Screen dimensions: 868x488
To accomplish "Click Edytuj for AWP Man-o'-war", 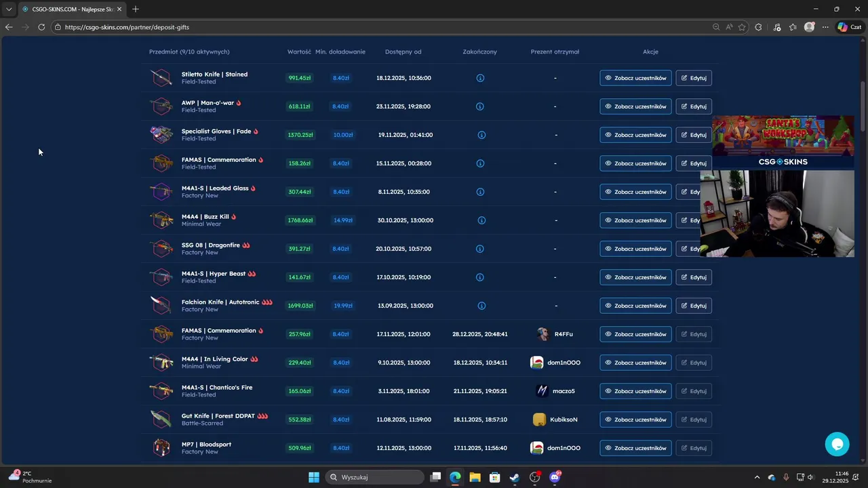I will click(x=694, y=106).
